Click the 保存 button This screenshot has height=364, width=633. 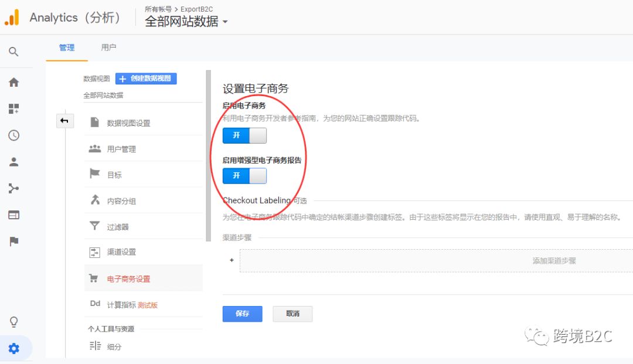tap(242, 314)
